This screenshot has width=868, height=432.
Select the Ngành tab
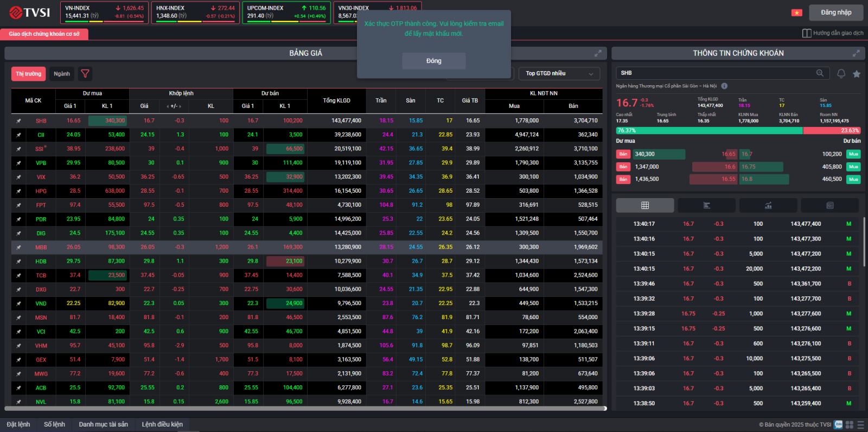coord(62,74)
